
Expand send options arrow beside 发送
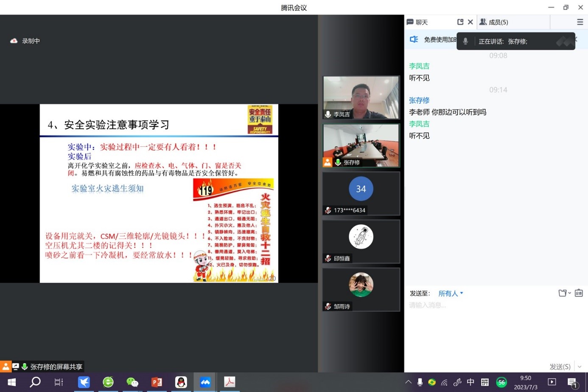point(580,367)
